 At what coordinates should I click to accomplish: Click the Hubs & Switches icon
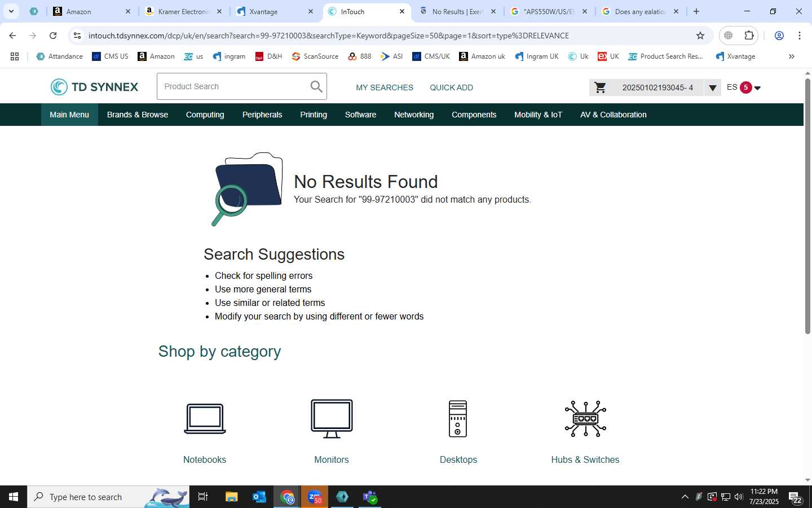click(x=585, y=419)
